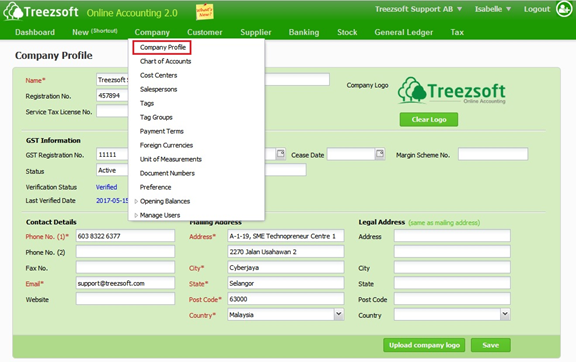Screen dimensions: 576x362
Task: Click mailing State field showing Selangor
Action: [286, 283]
